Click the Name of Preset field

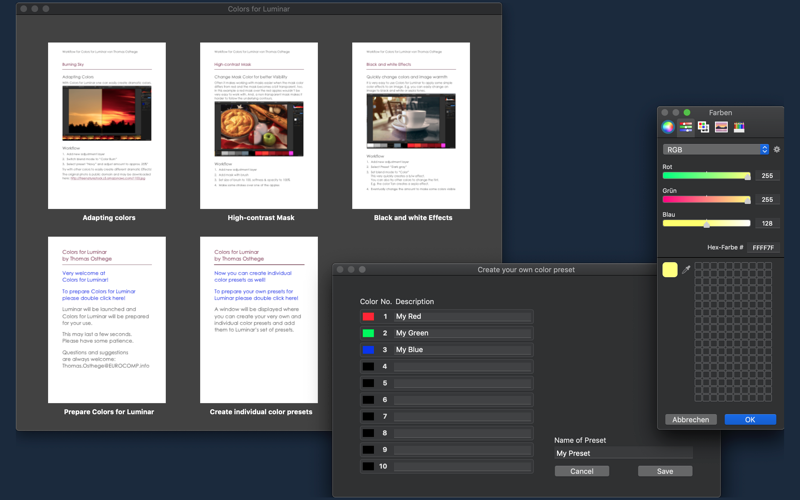click(623, 453)
